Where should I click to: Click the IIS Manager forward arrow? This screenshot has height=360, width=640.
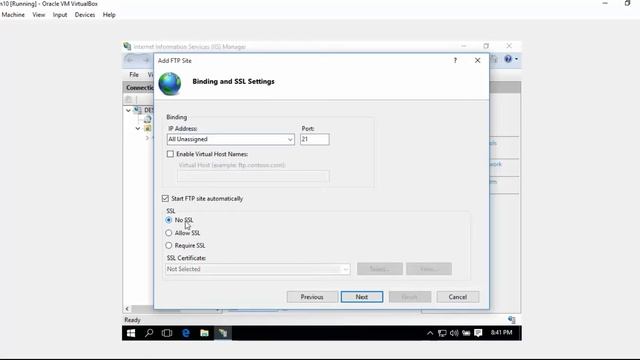point(146,60)
